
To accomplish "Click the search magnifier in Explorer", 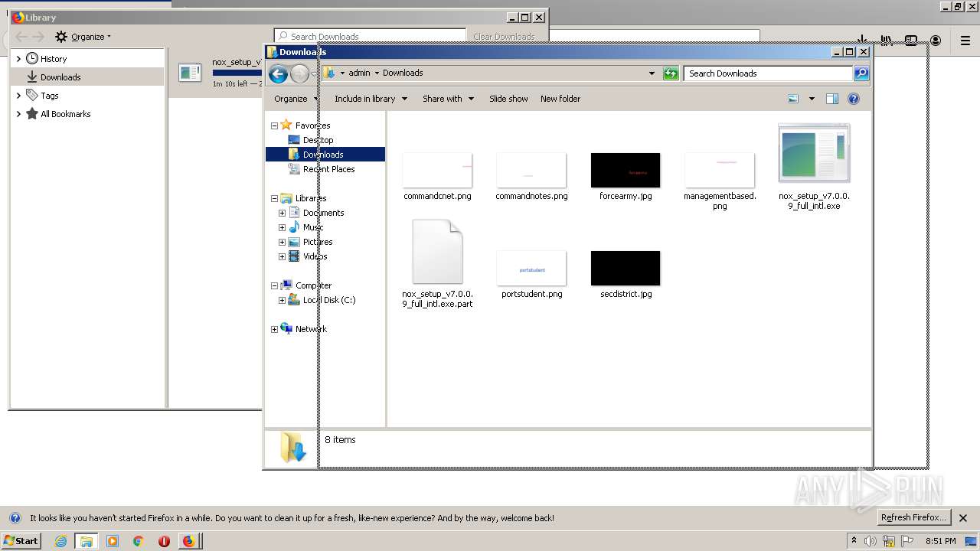I will pyautogui.click(x=861, y=73).
